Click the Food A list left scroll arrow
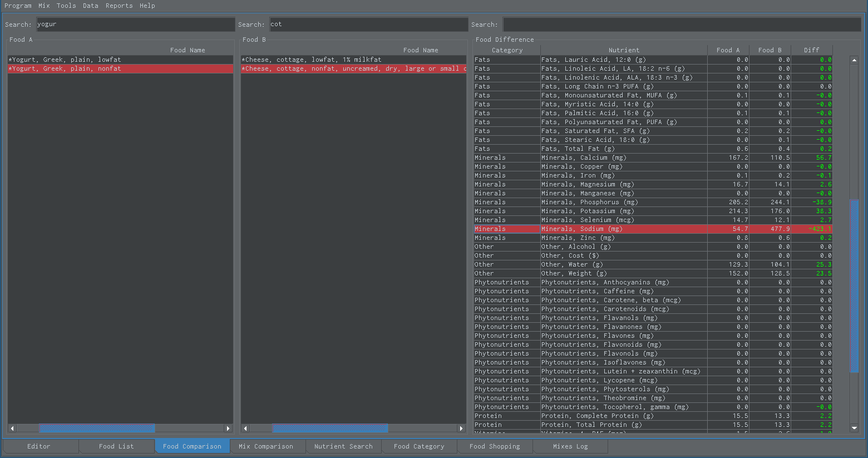The width and height of the screenshot is (868, 458). 12,429
